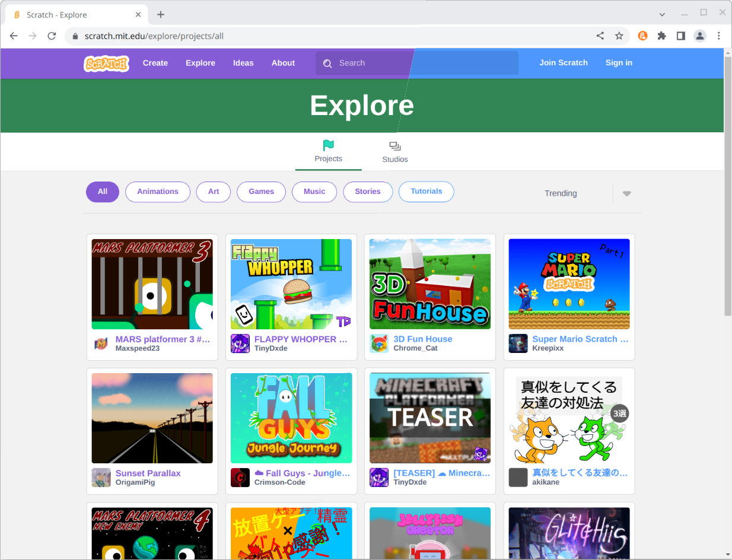Close the Scratch - Explore tab
The width and height of the screenshot is (732, 560).
(138, 15)
